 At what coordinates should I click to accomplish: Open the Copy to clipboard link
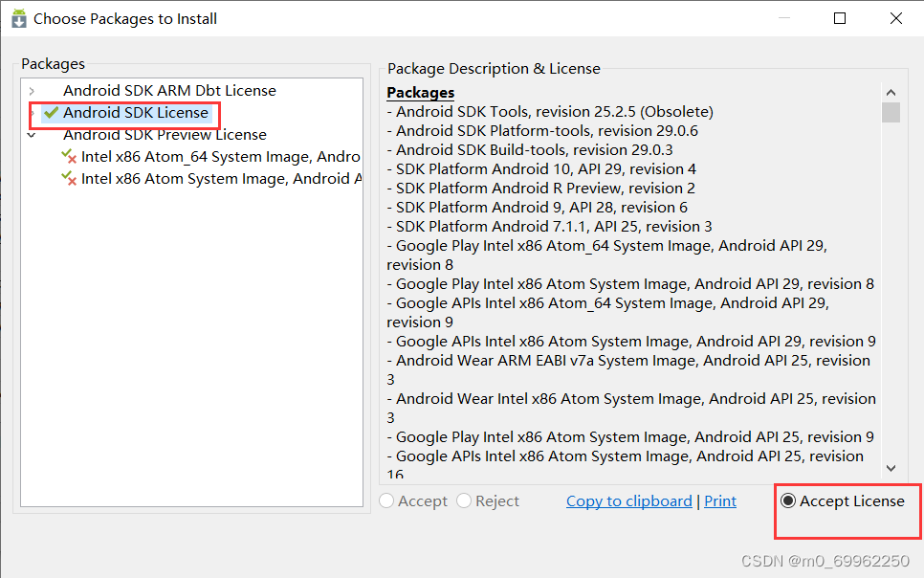coord(628,500)
